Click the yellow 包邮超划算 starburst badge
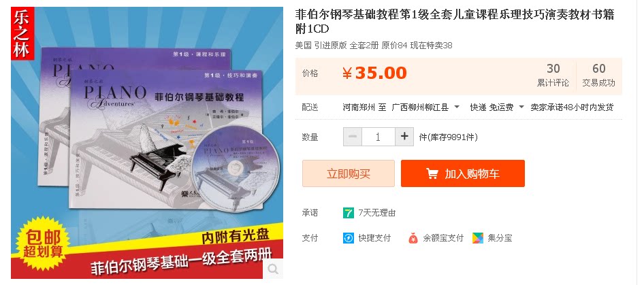This screenshot has height=285, width=644. [x=43, y=244]
